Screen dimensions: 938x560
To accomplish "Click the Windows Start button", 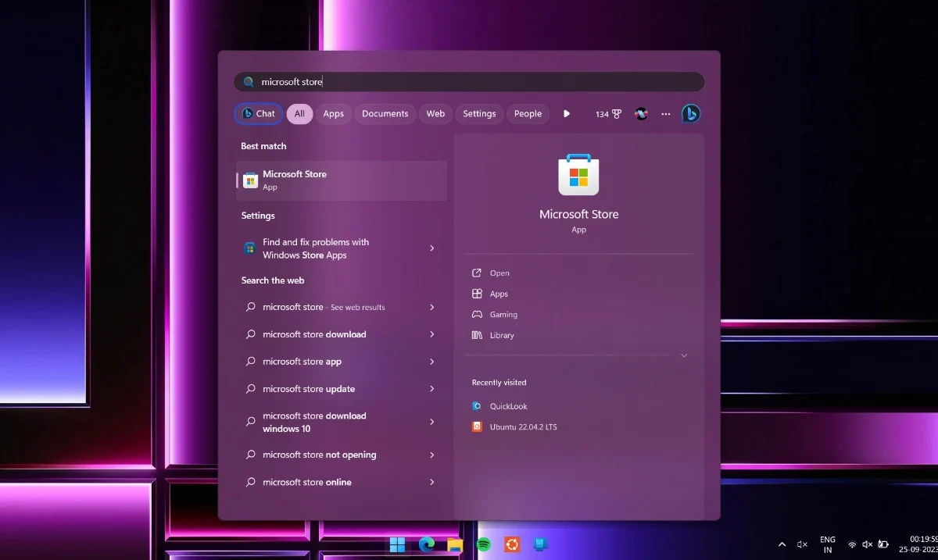I will (398, 544).
